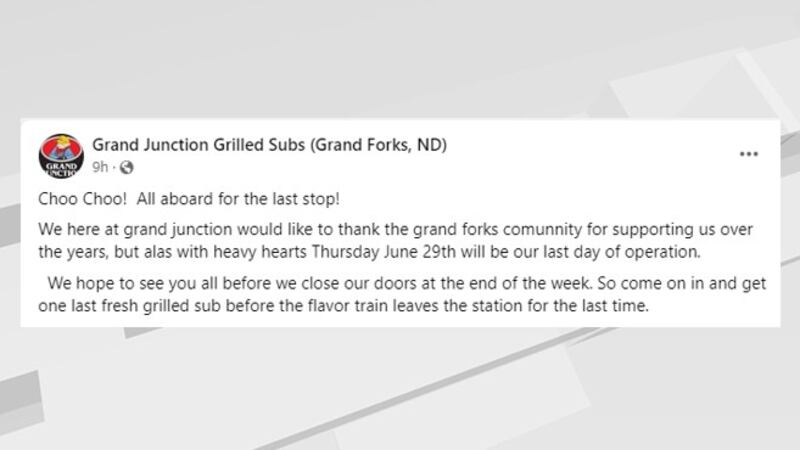Viewport: 800px width, 450px height.
Task: Click the "9h" post timestamp
Action: 100,167
